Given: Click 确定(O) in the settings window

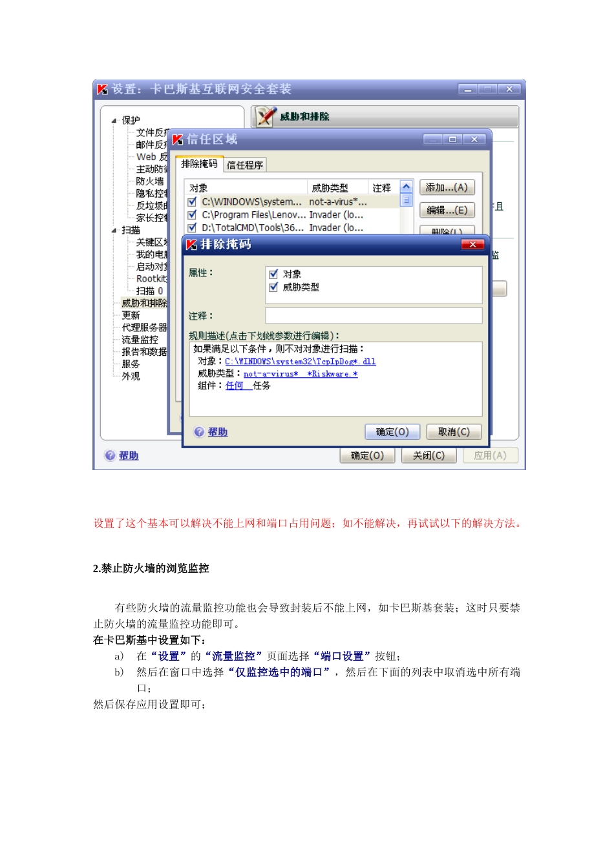Looking at the screenshot, I should (367, 455).
